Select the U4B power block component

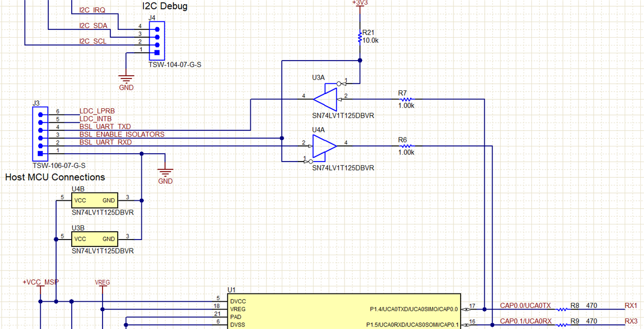pyautogui.click(x=95, y=200)
